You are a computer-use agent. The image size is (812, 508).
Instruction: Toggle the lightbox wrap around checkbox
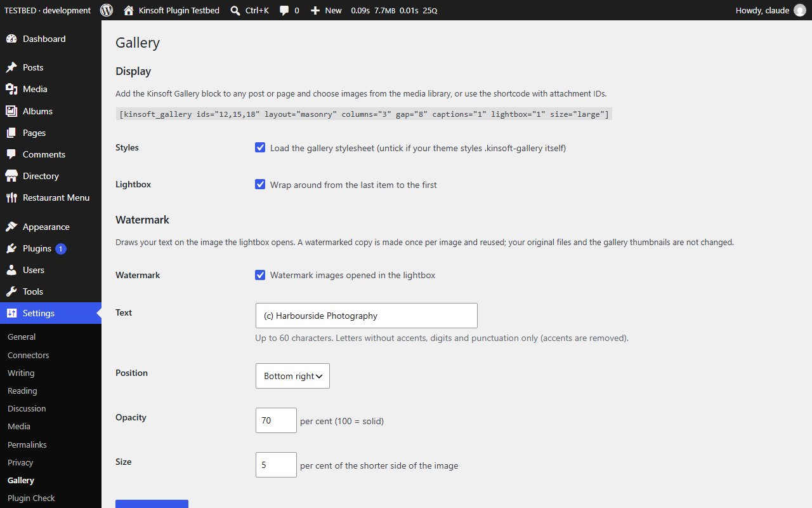coord(260,184)
